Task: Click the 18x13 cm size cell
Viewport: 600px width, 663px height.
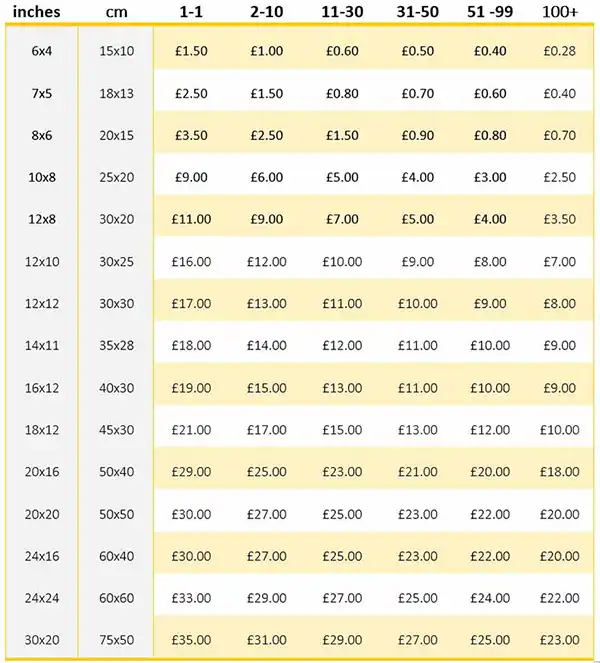Action: [x=116, y=93]
